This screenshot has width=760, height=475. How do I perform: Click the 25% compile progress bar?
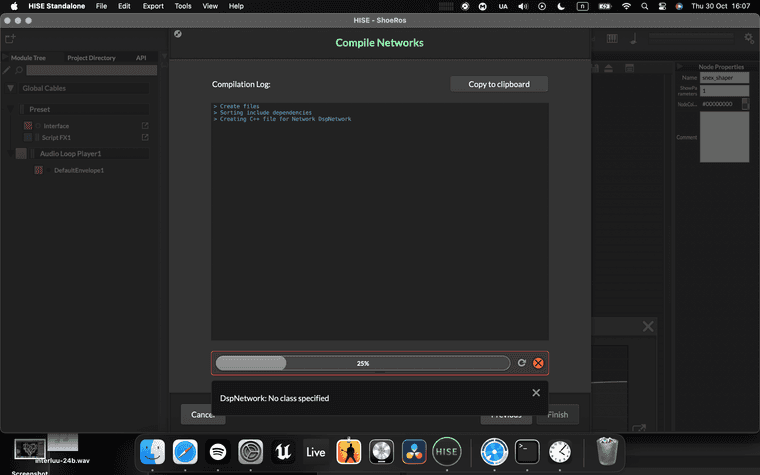[x=363, y=363]
